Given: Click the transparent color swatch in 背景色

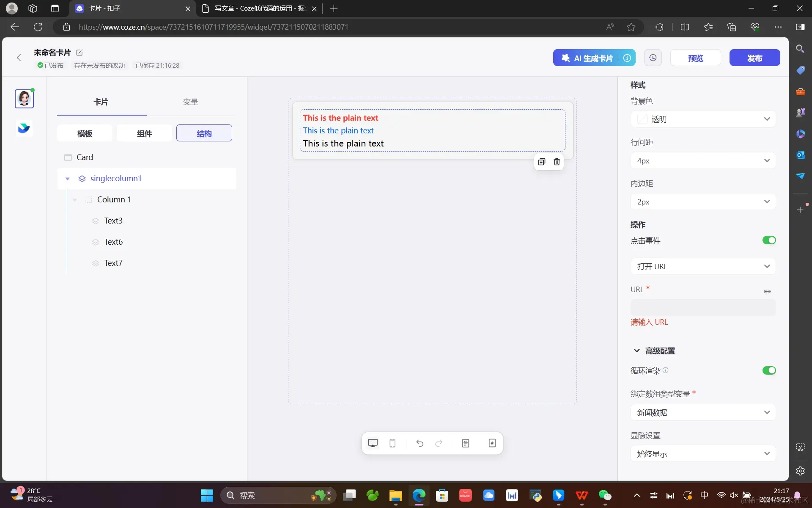Looking at the screenshot, I should 642,119.
